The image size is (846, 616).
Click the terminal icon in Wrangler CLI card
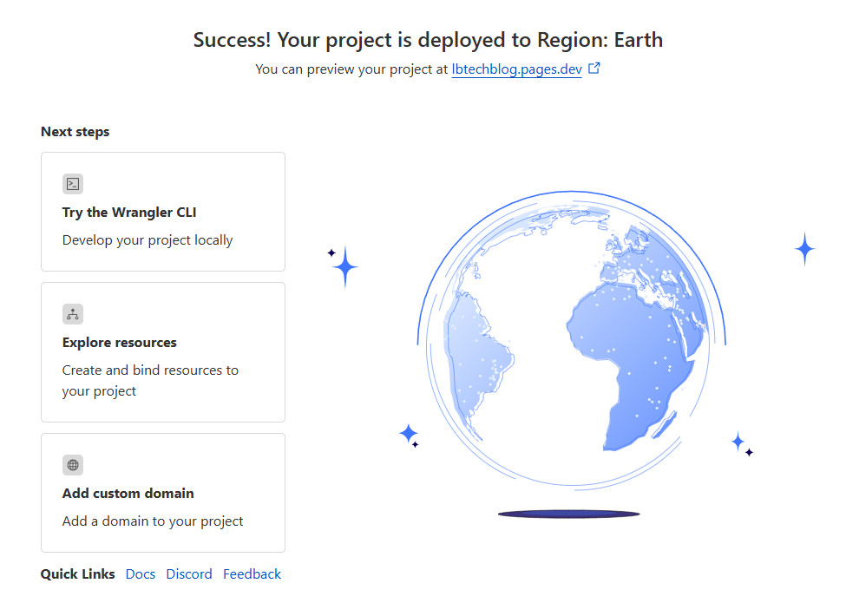(x=73, y=184)
